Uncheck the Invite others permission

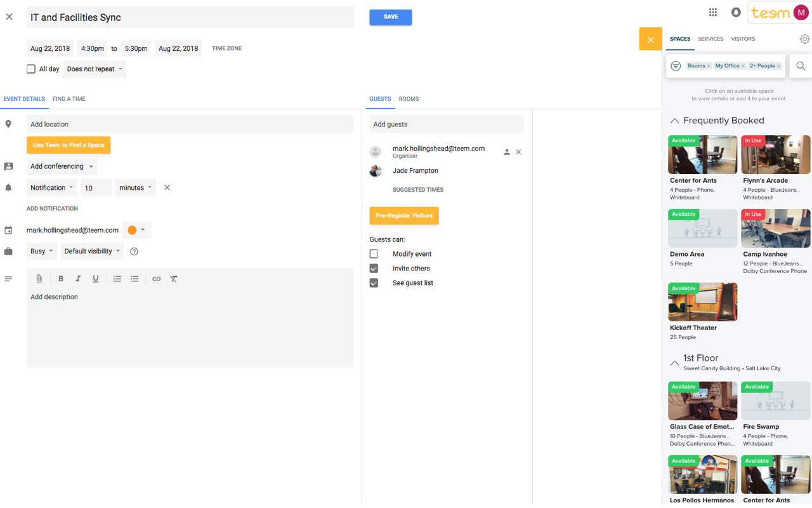pos(374,269)
